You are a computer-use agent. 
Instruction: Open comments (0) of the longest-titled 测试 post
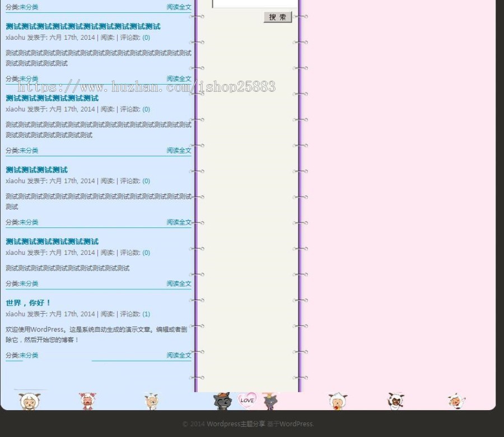coord(146,38)
